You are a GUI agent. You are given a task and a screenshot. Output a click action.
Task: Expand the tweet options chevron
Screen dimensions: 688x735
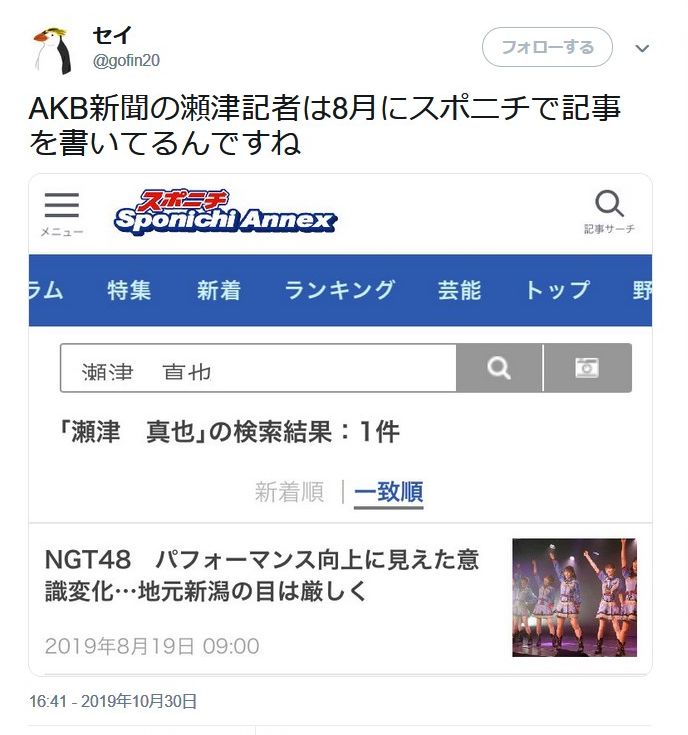[642, 48]
